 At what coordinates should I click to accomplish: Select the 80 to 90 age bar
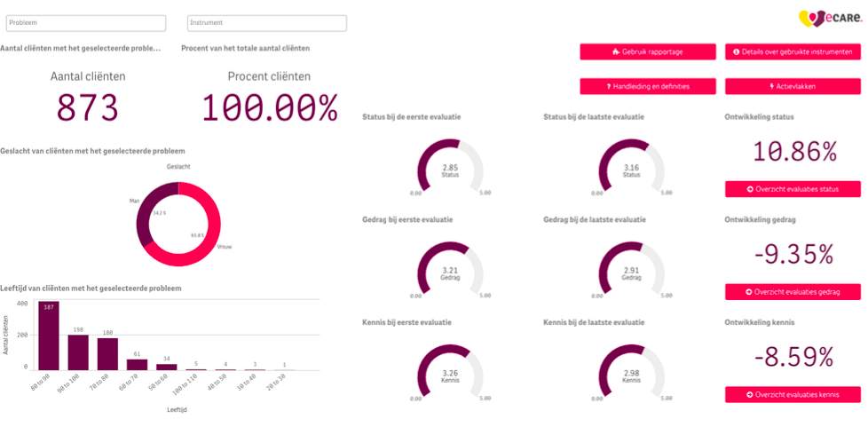click(x=49, y=336)
